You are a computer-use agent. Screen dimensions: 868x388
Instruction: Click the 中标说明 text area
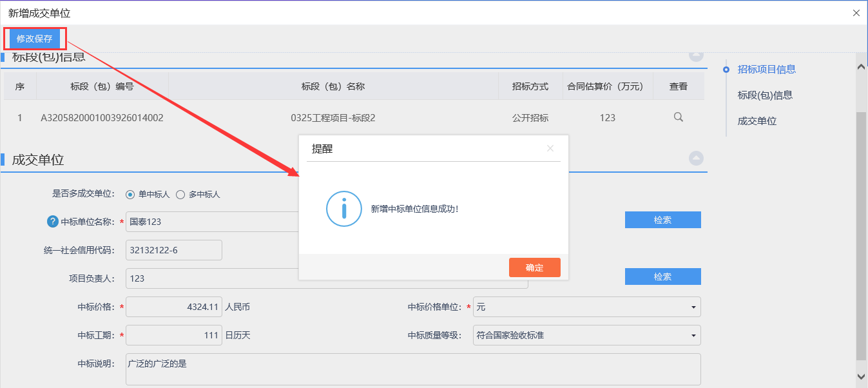(412, 369)
